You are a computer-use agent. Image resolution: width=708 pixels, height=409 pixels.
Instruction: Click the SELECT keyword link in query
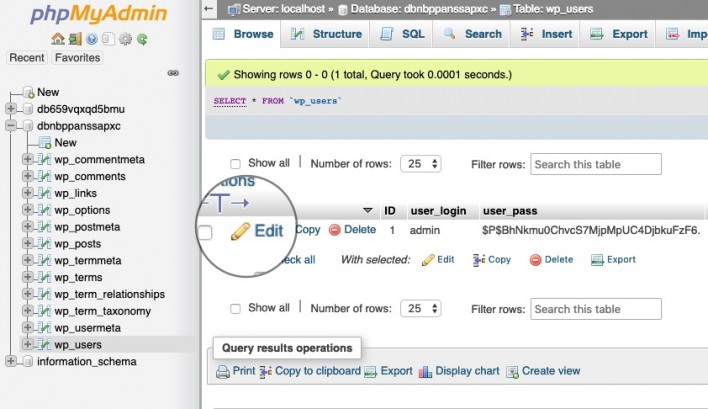point(230,101)
